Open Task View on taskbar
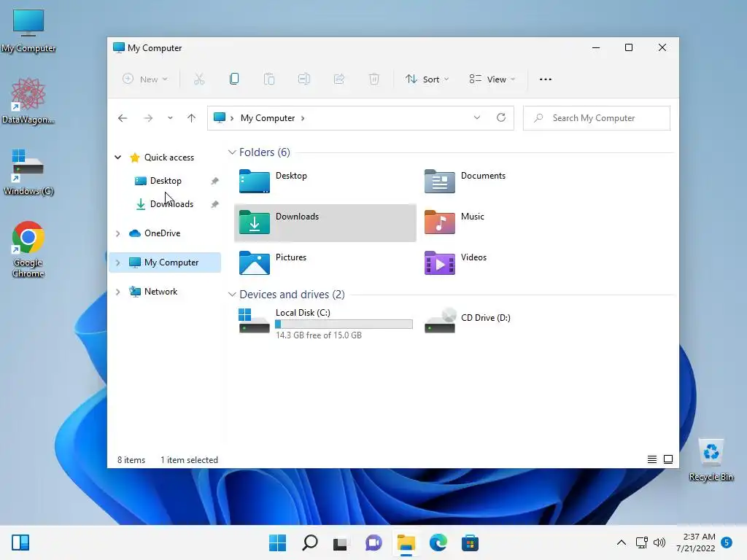The width and height of the screenshot is (747, 560). point(340,542)
